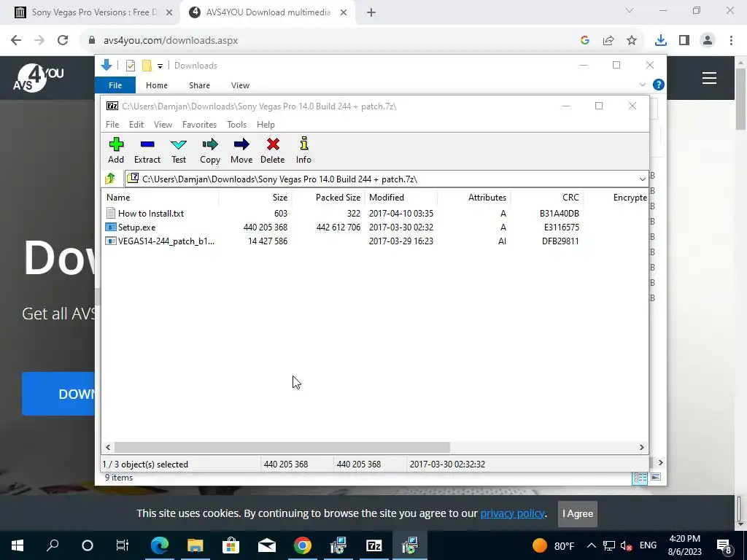Screen dimensions: 747x560
Task: Go up one folder level icon
Action: point(110,179)
